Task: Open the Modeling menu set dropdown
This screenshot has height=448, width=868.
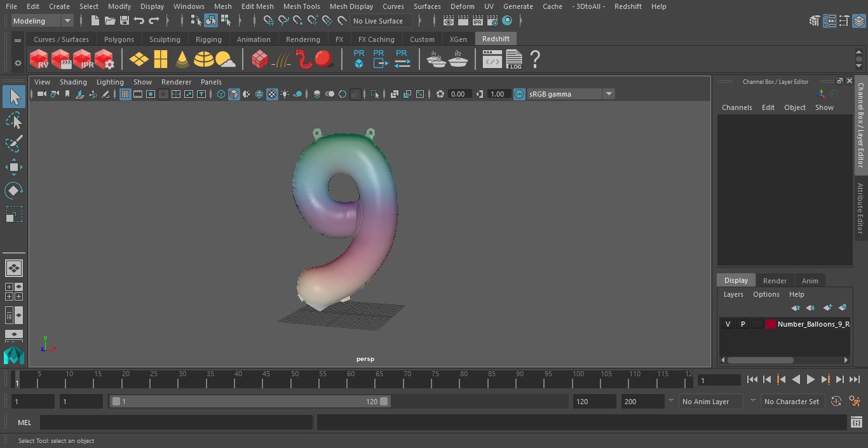Action: (43, 21)
